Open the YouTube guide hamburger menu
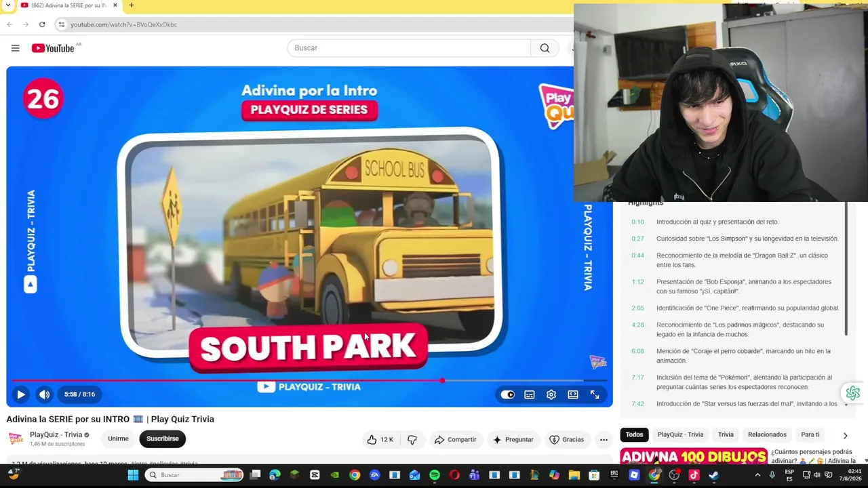The width and height of the screenshot is (868, 488). click(15, 48)
